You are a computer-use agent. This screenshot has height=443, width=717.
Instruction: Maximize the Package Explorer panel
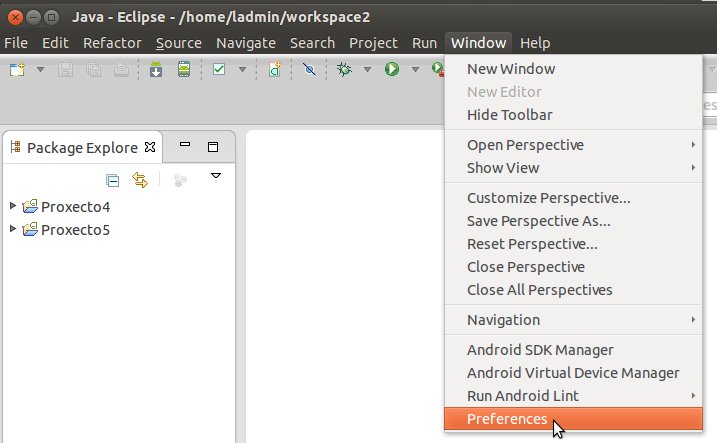point(213,147)
